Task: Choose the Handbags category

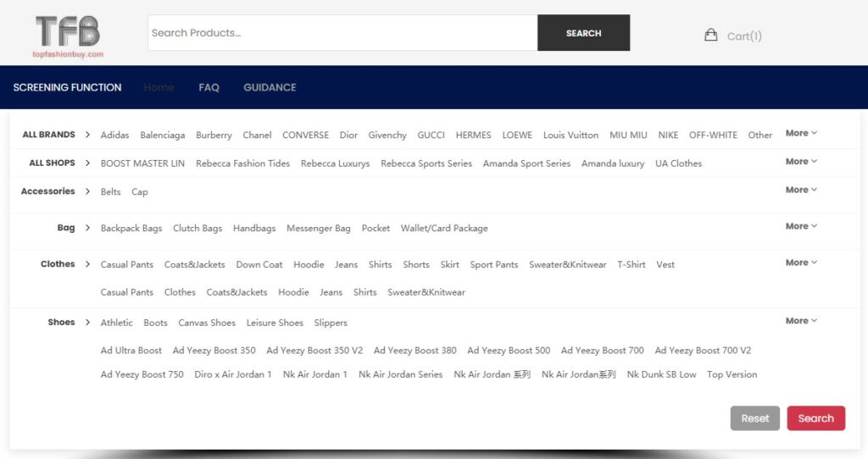Action: tap(254, 228)
